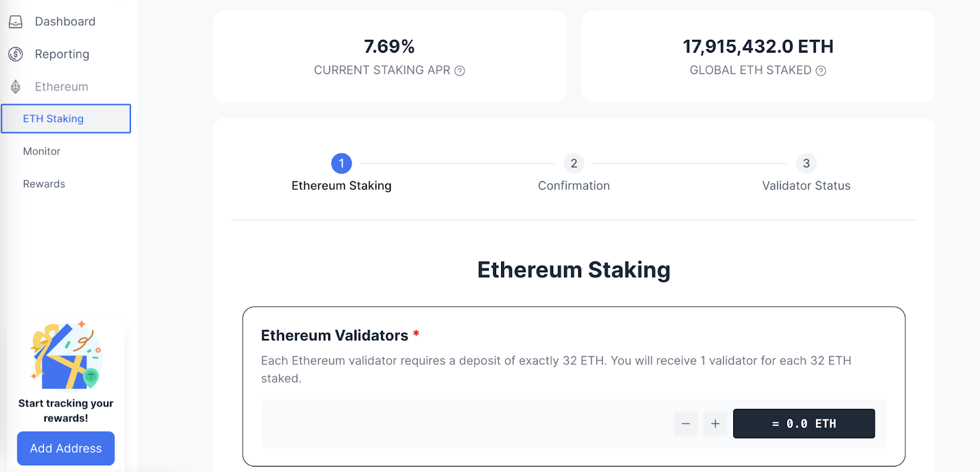Click the Add Address button
980x472 pixels.
[66, 448]
